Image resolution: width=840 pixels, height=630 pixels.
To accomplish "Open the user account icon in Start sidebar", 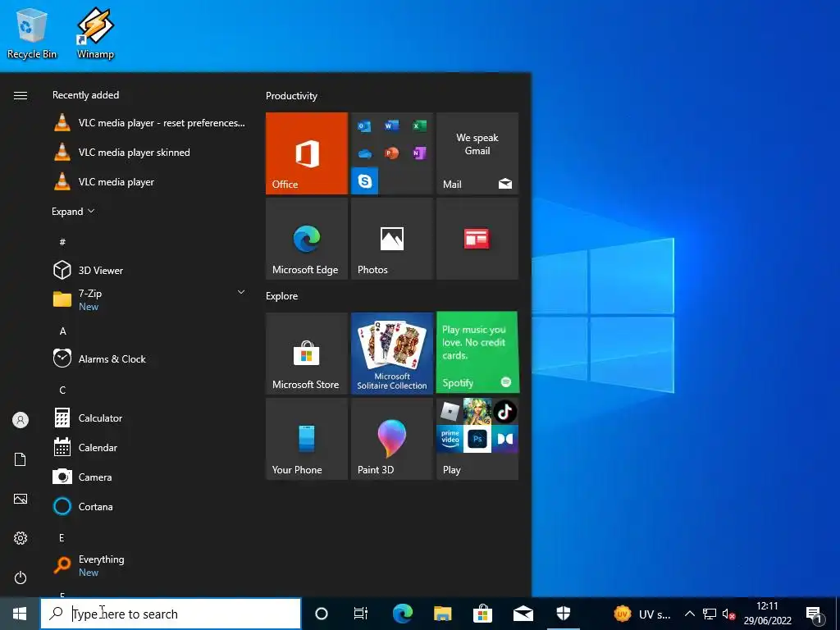I will click(x=21, y=420).
